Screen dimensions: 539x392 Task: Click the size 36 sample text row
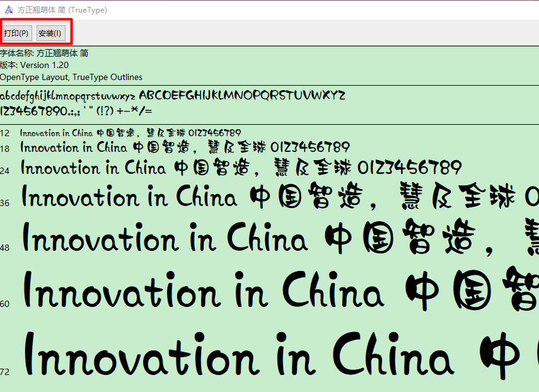(280, 197)
